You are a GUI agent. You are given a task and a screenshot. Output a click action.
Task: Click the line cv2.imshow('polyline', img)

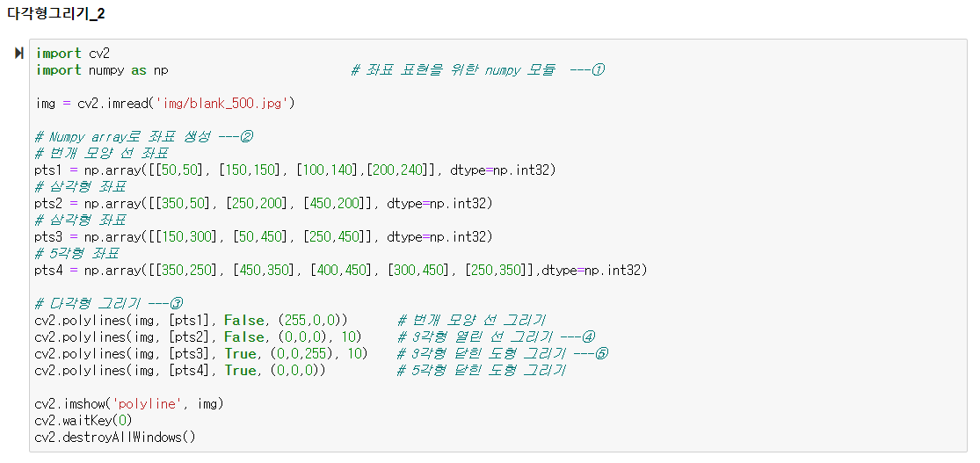[x=129, y=404]
